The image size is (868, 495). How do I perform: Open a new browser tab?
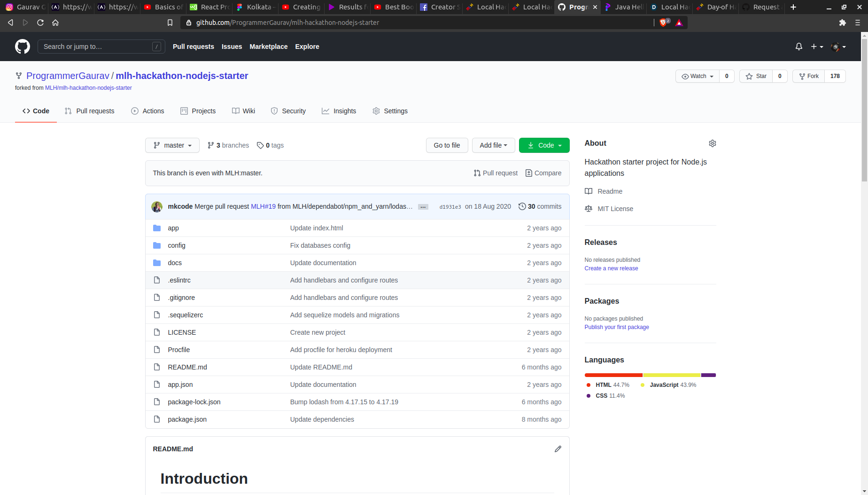(x=793, y=7)
